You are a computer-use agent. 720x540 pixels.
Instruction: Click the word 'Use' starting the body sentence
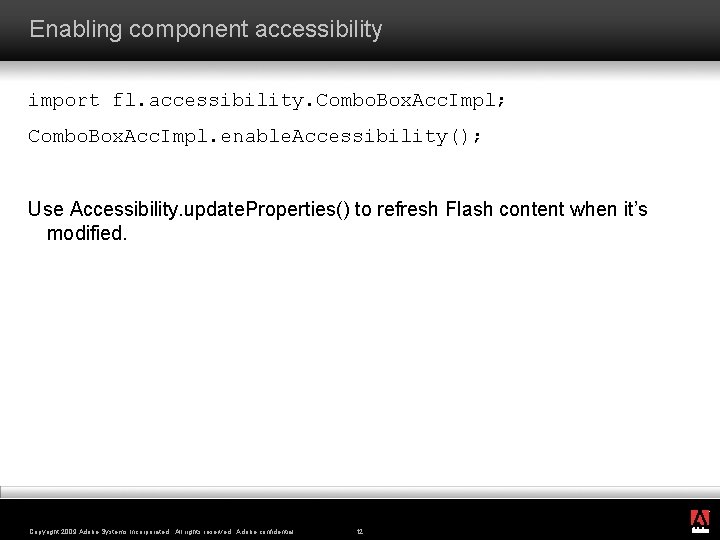(45, 209)
